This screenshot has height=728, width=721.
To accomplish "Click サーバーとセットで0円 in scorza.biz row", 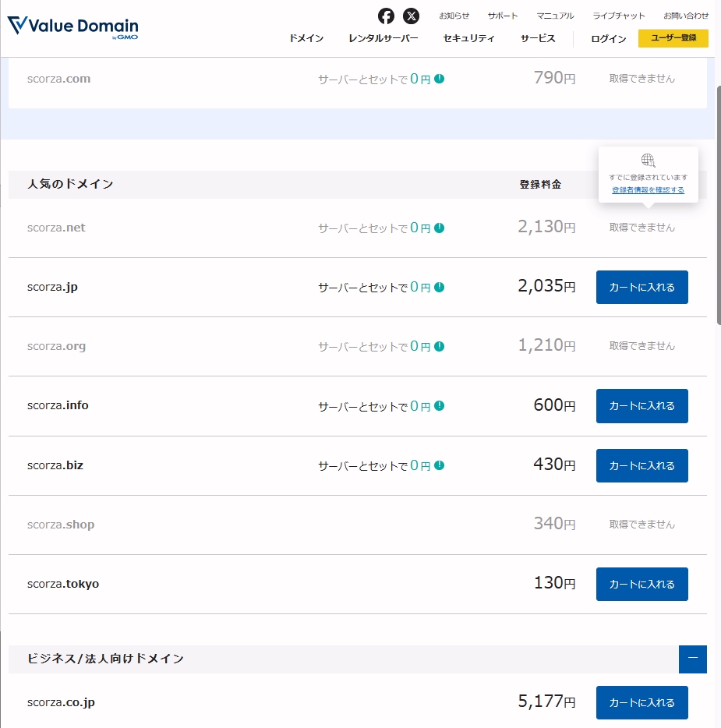I will [374, 465].
